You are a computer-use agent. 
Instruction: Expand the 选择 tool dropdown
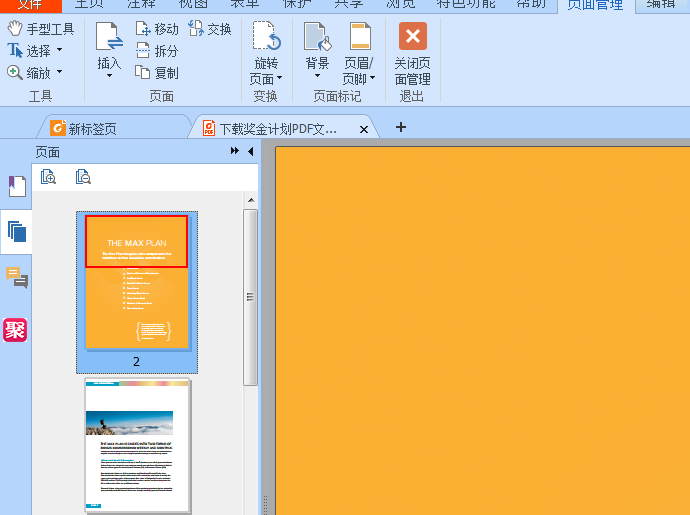(59, 50)
